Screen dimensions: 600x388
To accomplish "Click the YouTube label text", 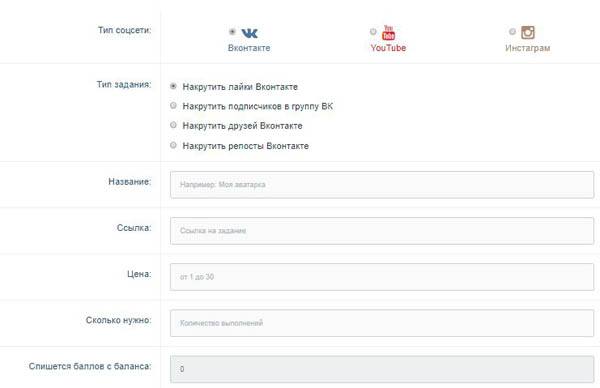I will pyautogui.click(x=388, y=48).
